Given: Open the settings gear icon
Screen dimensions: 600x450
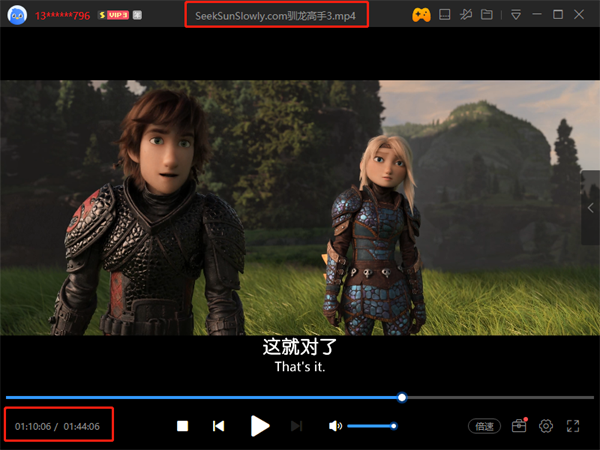Looking at the screenshot, I should pyautogui.click(x=546, y=426).
